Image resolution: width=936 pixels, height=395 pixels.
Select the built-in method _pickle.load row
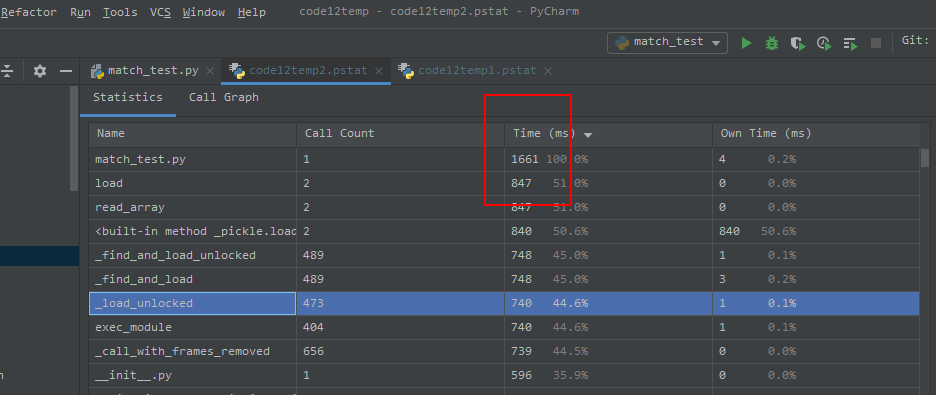tap(504, 231)
